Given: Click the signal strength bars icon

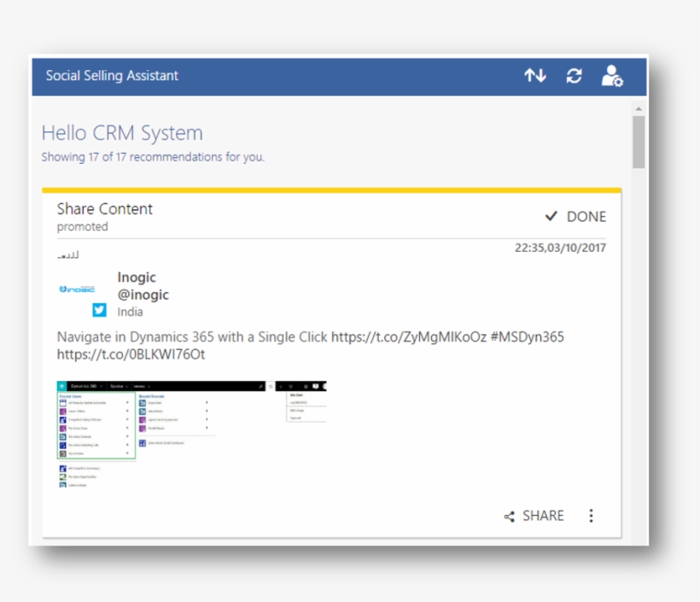Looking at the screenshot, I should pyautogui.click(x=67, y=255).
